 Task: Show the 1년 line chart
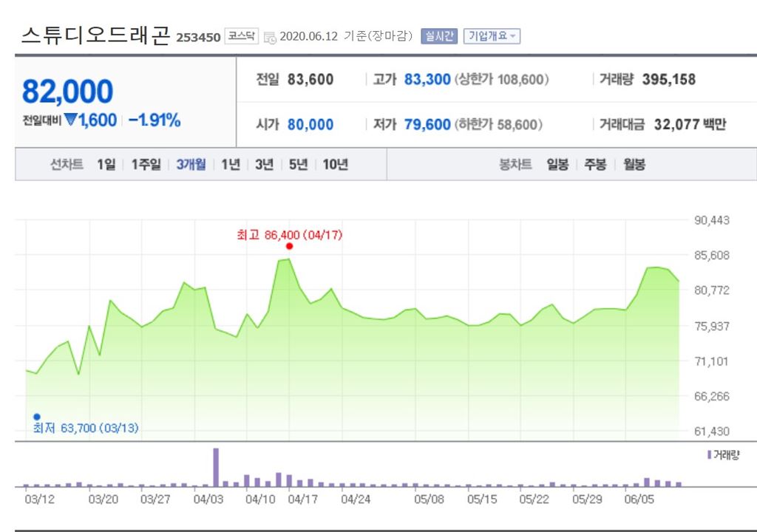tap(231, 164)
